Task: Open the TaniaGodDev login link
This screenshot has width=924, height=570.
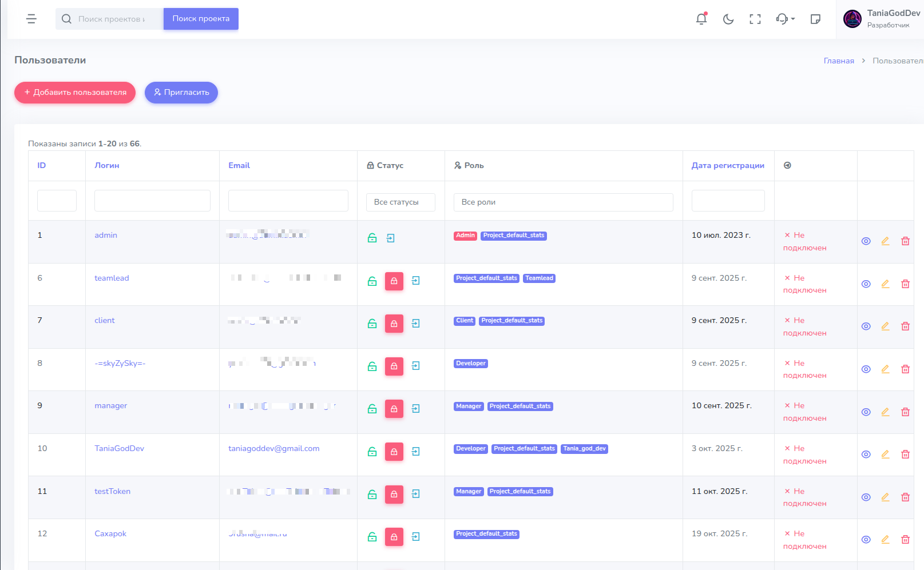Action: [x=119, y=449]
